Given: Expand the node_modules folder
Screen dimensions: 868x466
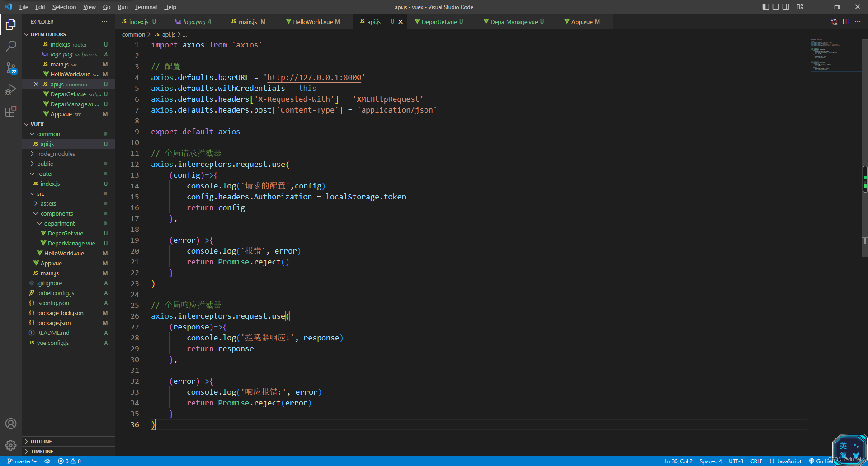Looking at the screenshot, I should click(x=56, y=154).
